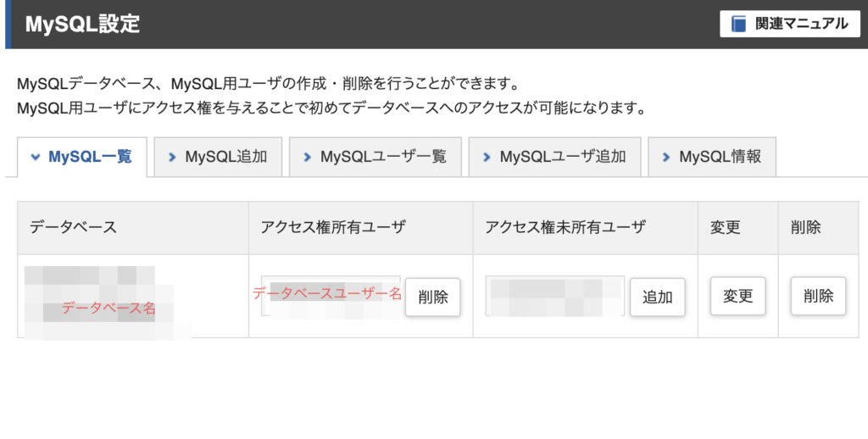
Task: Click the MySQL設定 page heading
Action: (x=82, y=24)
